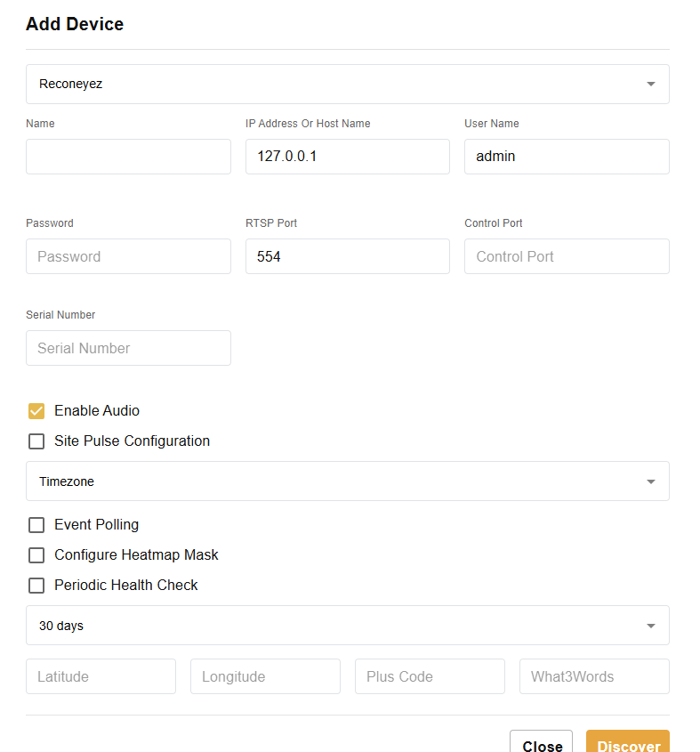The width and height of the screenshot is (700, 752).
Task: Expand the Timezone dropdown
Action: [347, 481]
